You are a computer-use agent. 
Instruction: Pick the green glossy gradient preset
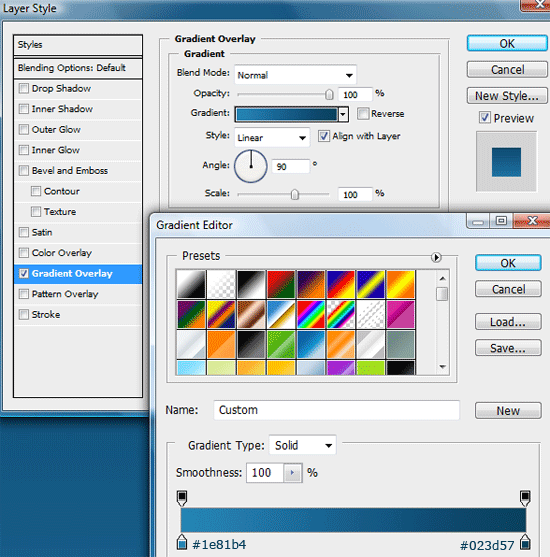[281, 344]
